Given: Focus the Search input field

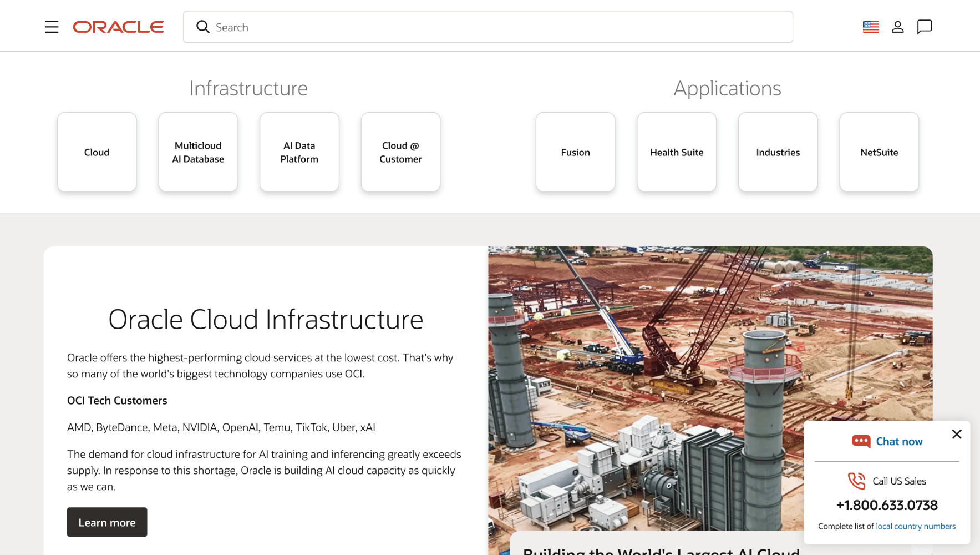Looking at the screenshot, I should click(x=488, y=27).
